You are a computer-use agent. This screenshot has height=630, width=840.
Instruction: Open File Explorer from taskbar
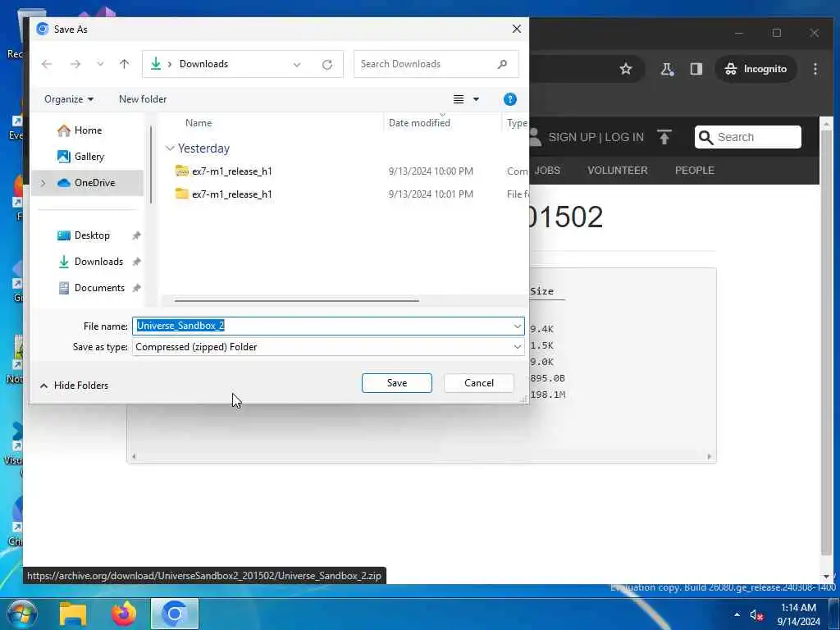72,614
